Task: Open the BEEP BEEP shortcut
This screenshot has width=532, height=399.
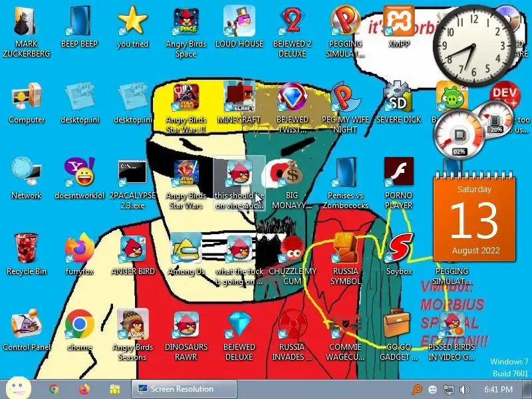Action: pyautogui.click(x=79, y=27)
